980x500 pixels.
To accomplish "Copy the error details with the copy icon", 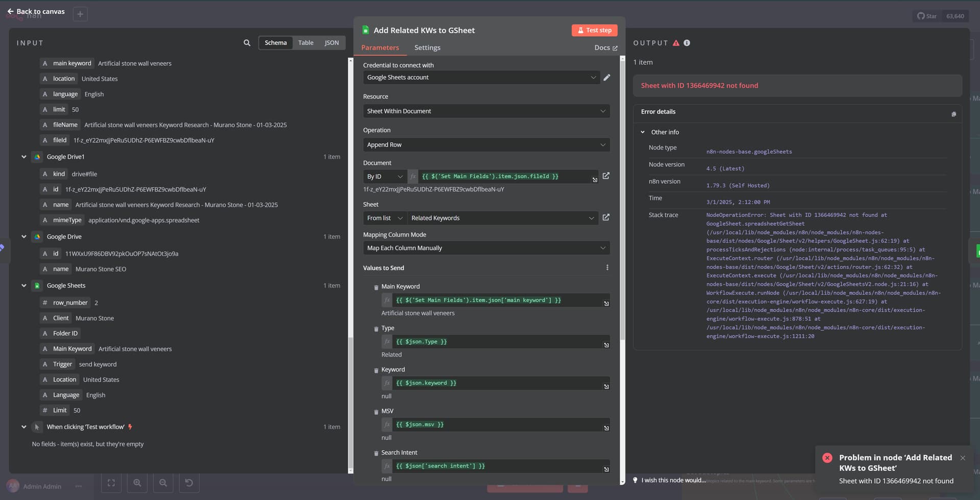I will click(x=953, y=114).
